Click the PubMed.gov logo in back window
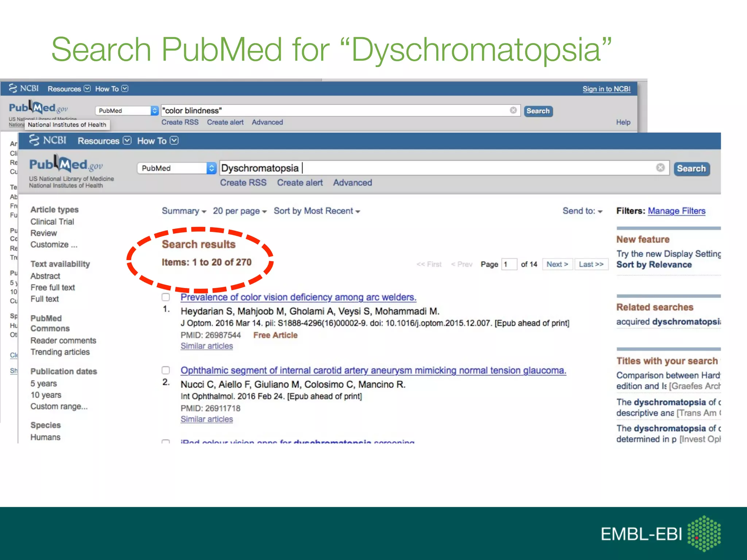This screenshot has width=747, height=560. (38, 108)
